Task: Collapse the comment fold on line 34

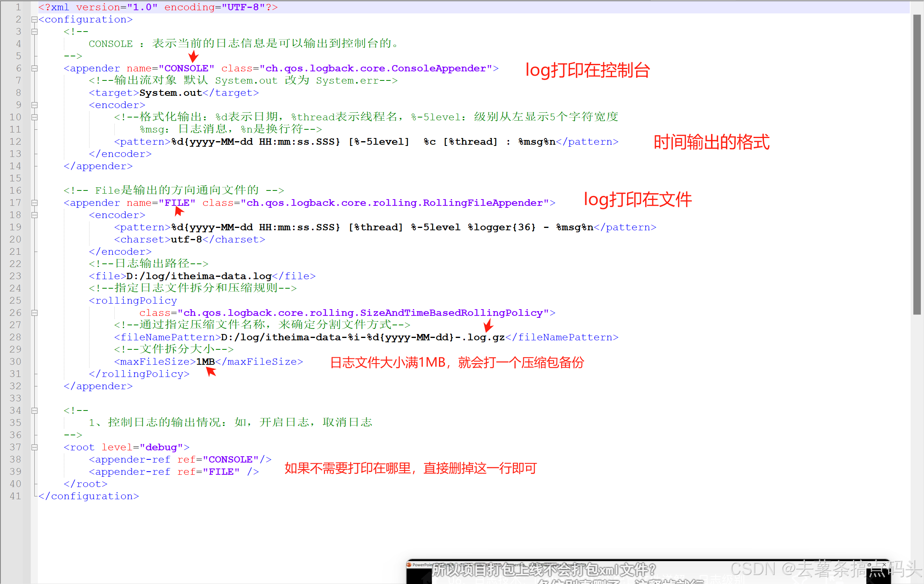Action: point(34,410)
